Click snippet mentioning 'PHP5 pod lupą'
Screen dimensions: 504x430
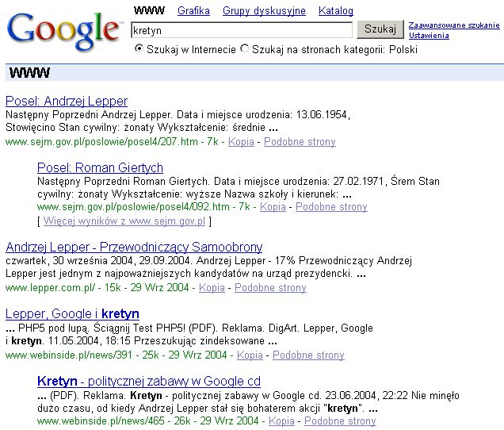pos(189,335)
